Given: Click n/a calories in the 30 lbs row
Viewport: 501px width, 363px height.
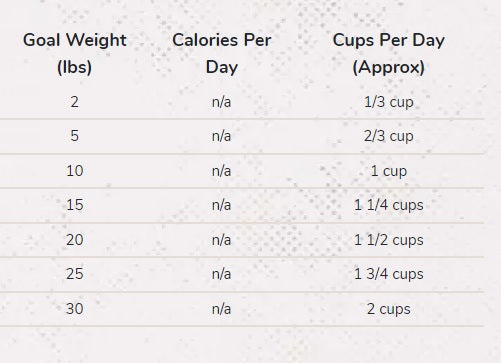Looking at the screenshot, I should coord(221,309).
